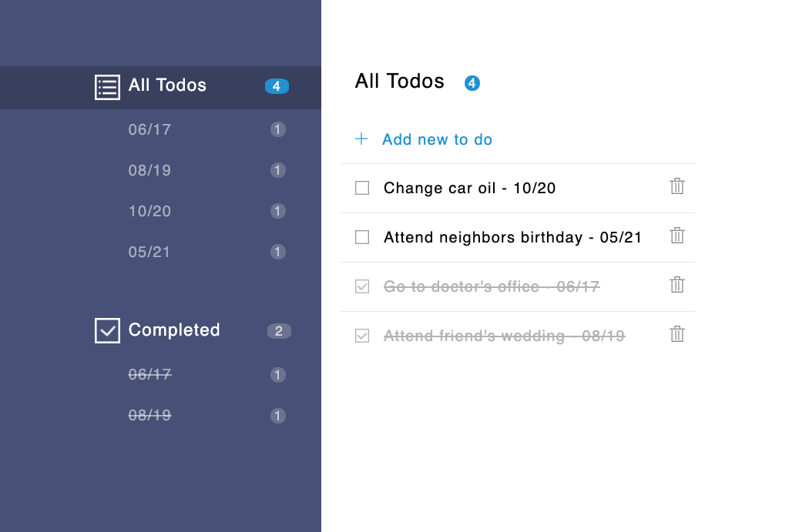This screenshot has width=789, height=532.
Task: Filter All Todos by 10/20 date
Action: pos(149,211)
